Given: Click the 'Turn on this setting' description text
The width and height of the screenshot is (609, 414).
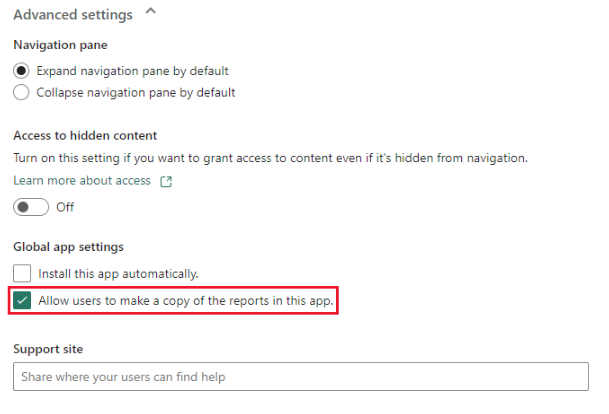Looking at the screenshot, I should tap(270, 158).
